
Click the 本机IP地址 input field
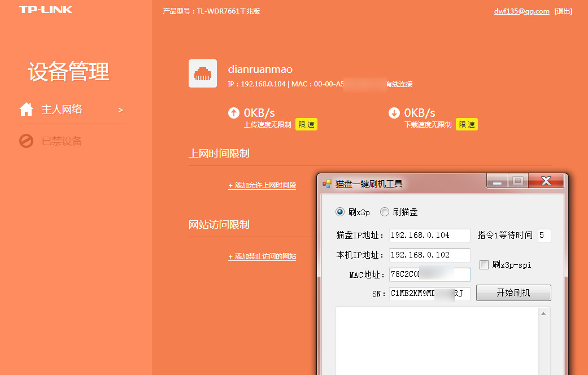click(x=429, y=255)
